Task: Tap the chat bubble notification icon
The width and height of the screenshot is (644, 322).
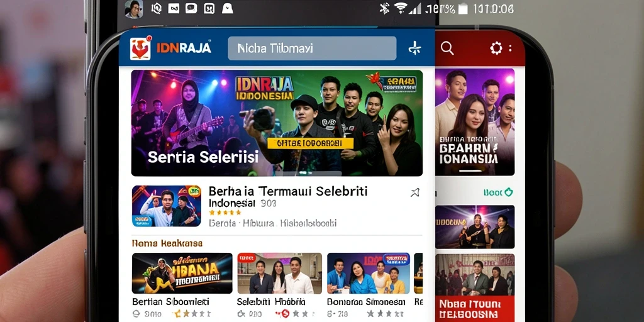Action: coord(191,8)
